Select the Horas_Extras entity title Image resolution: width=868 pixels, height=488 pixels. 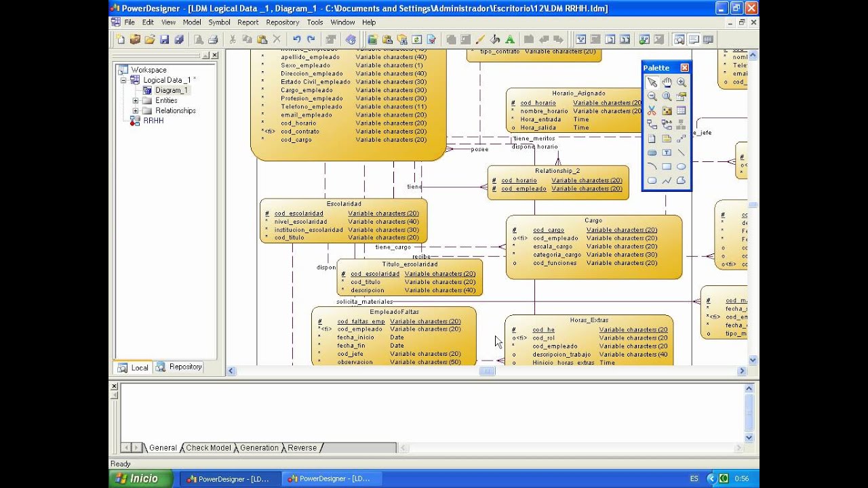click(x=589, y=320)
